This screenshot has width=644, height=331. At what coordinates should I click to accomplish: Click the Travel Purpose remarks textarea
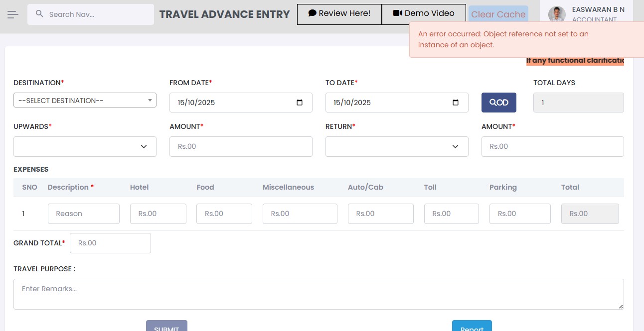(319, 294)
